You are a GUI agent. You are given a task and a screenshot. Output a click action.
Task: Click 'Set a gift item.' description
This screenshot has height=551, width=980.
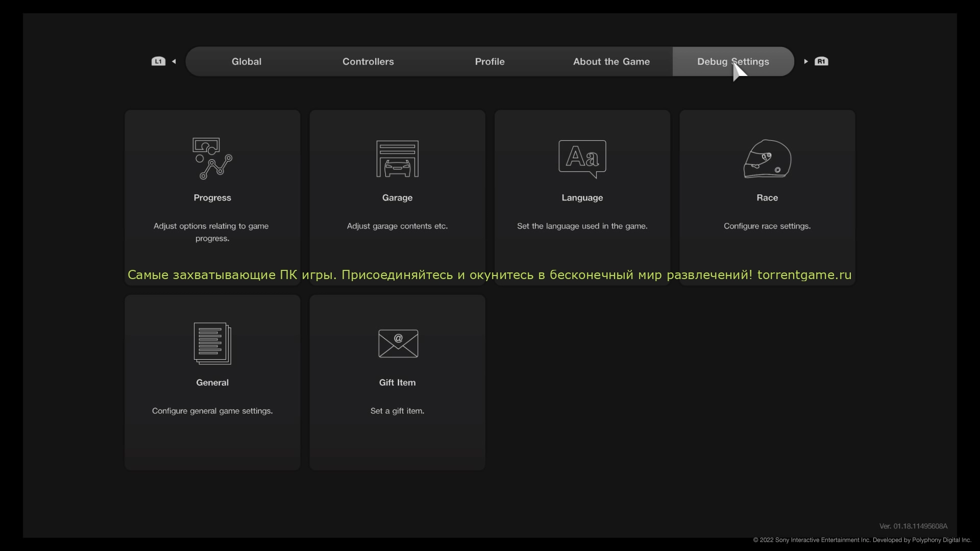(x=397, y=411)
